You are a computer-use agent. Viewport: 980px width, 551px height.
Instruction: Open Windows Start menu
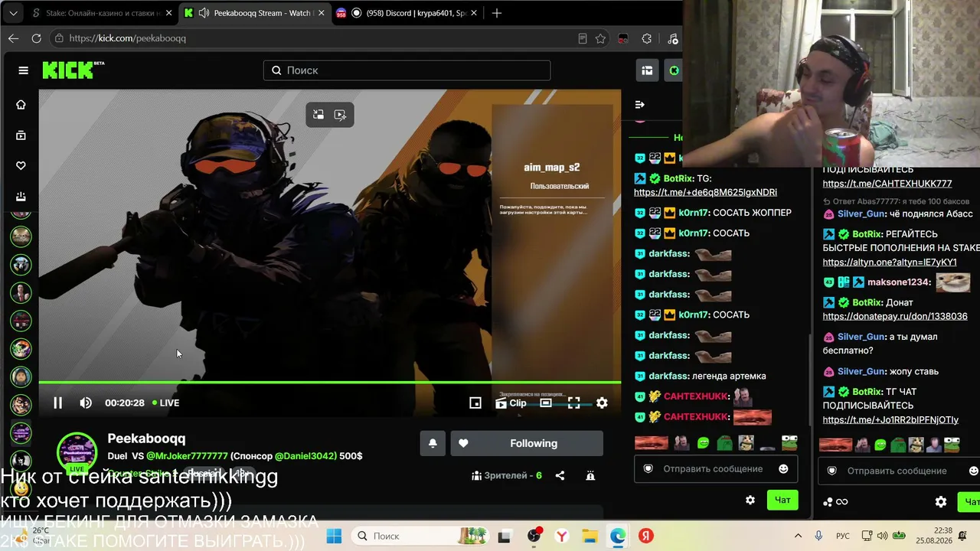coord(334,536)
